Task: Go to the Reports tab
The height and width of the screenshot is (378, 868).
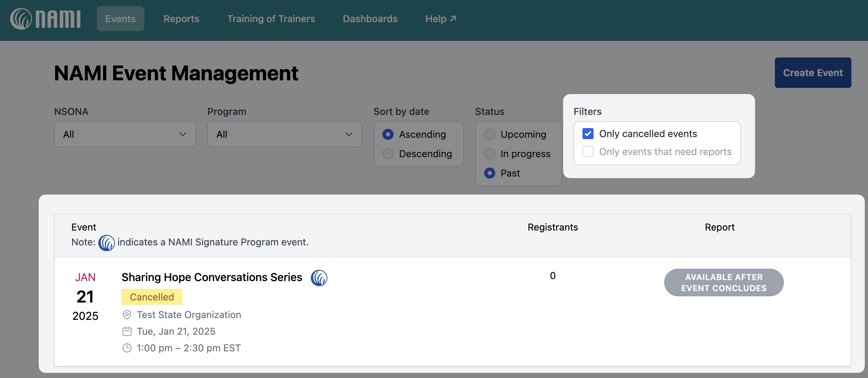Action: click(x=181, y=19)
